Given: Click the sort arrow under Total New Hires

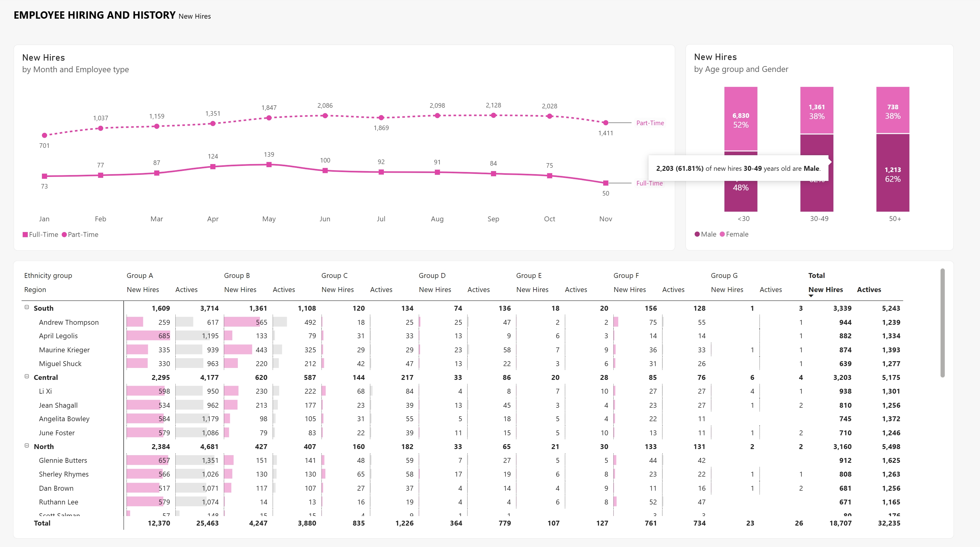Looking at the screenshot, I should (x=811, y=296).
